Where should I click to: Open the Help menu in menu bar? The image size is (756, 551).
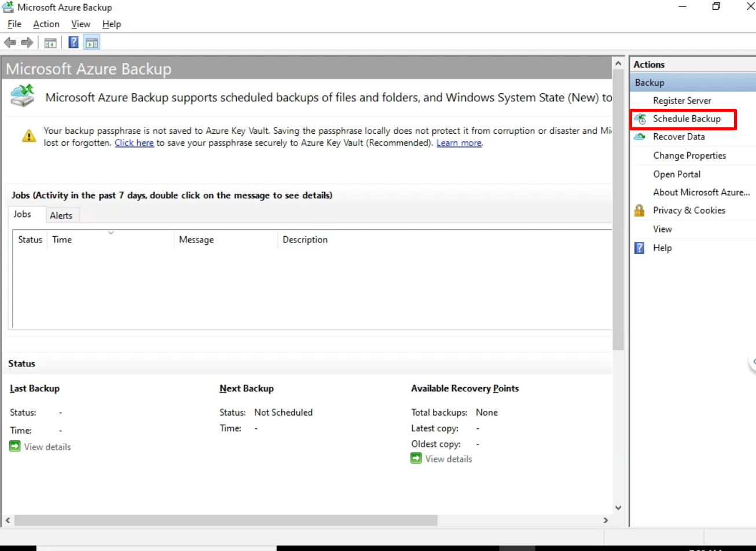click(x=112, y=24)
